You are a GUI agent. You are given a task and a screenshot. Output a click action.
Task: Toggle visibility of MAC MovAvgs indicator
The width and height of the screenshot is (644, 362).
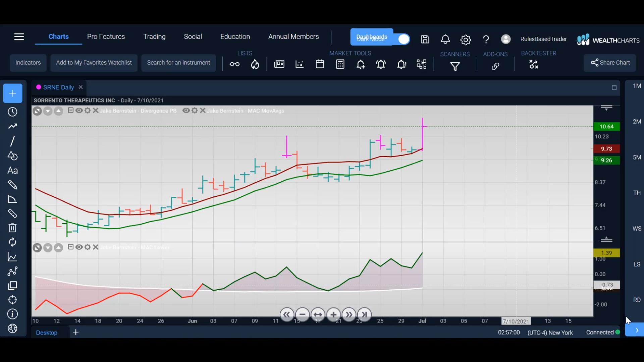point(186,110)
